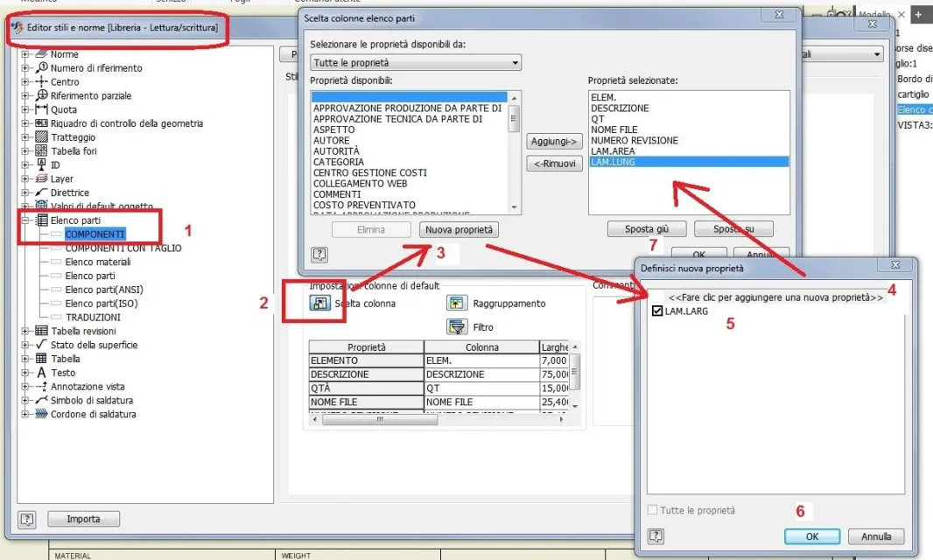
Task: Expand the Norme tree node
Action: point(25,54)
